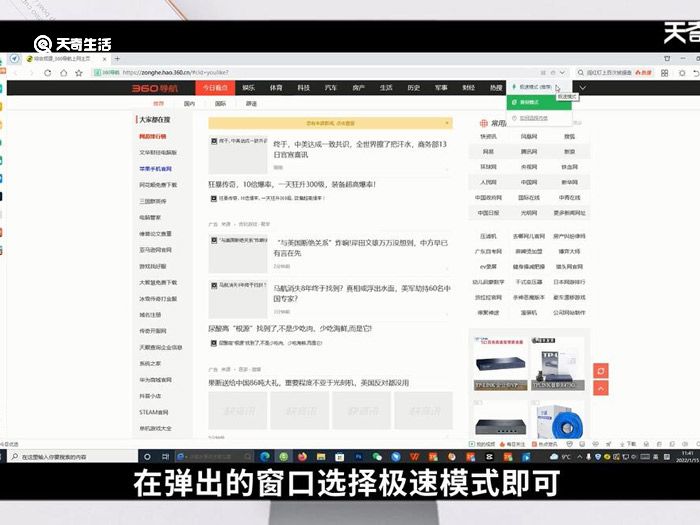Click the browser search box

(614, 72)
